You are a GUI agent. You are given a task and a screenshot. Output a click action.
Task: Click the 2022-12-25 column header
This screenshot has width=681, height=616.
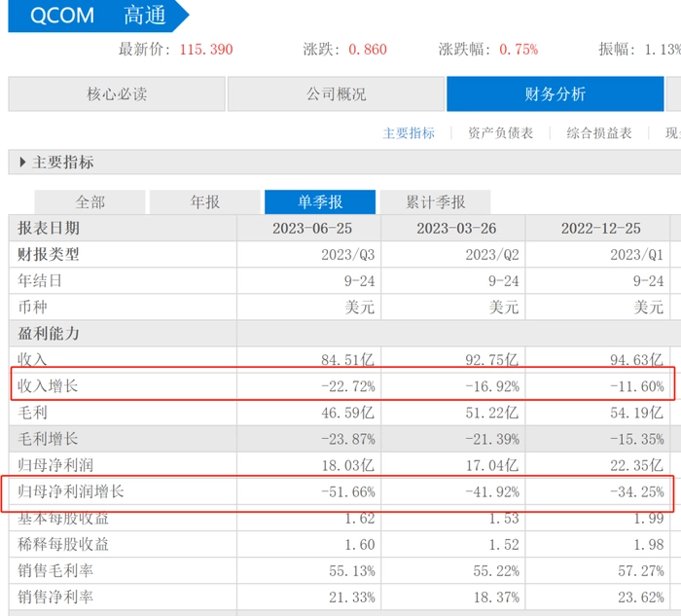click(600, 229)
